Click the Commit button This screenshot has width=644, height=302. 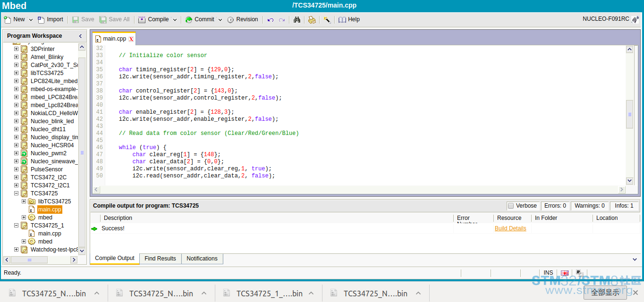coord(200,19)
